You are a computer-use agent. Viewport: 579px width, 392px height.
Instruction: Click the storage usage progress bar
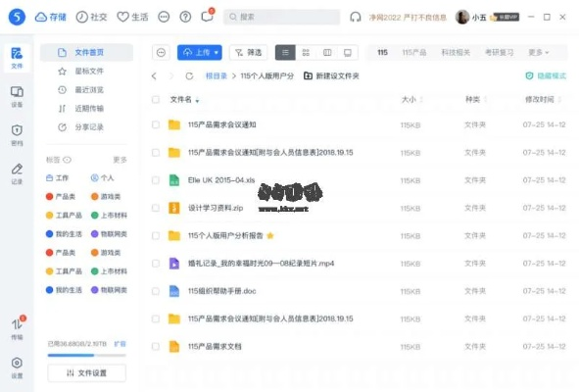[x=86, y=355]
